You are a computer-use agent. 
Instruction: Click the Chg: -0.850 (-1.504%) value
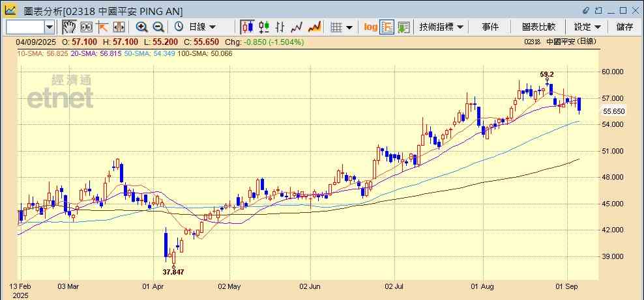click(265, 42)
